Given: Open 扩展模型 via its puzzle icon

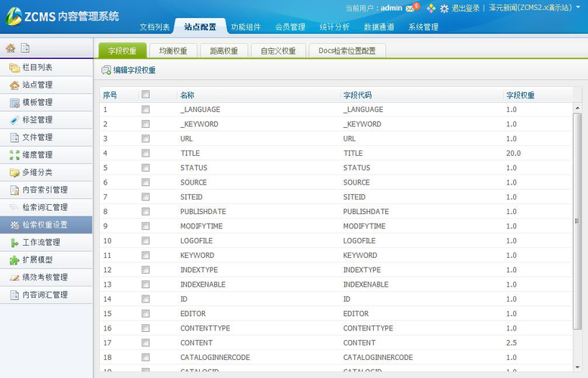Looking at the screenshot, I should coord(14,260).
